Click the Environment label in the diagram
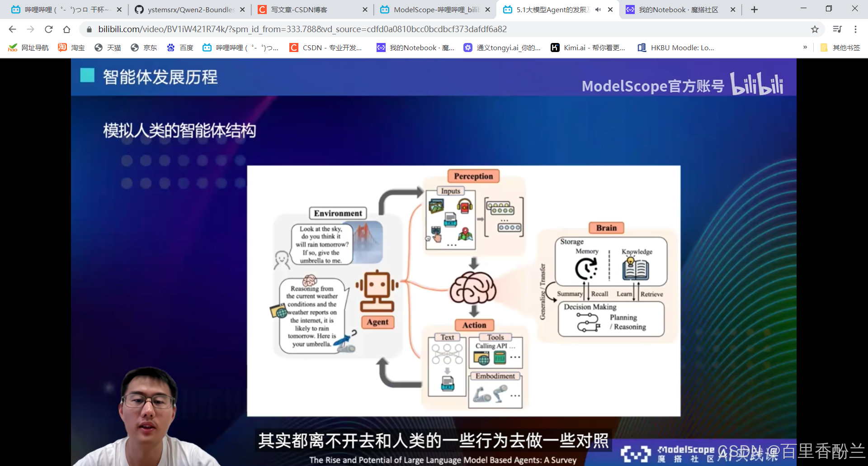 (x=338, y=213)
